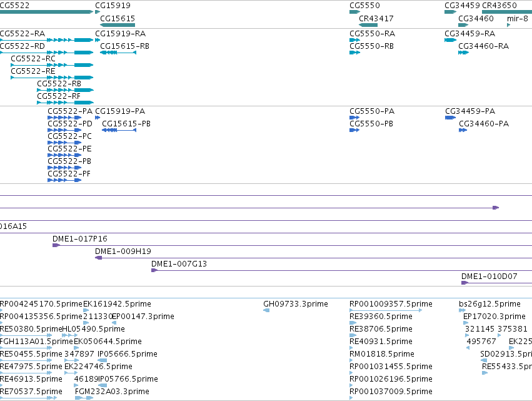Click EST RP001037009.5prime
The width and height of the screenshot is (532, 401).
pyautogui.click(x=391, y=392)
